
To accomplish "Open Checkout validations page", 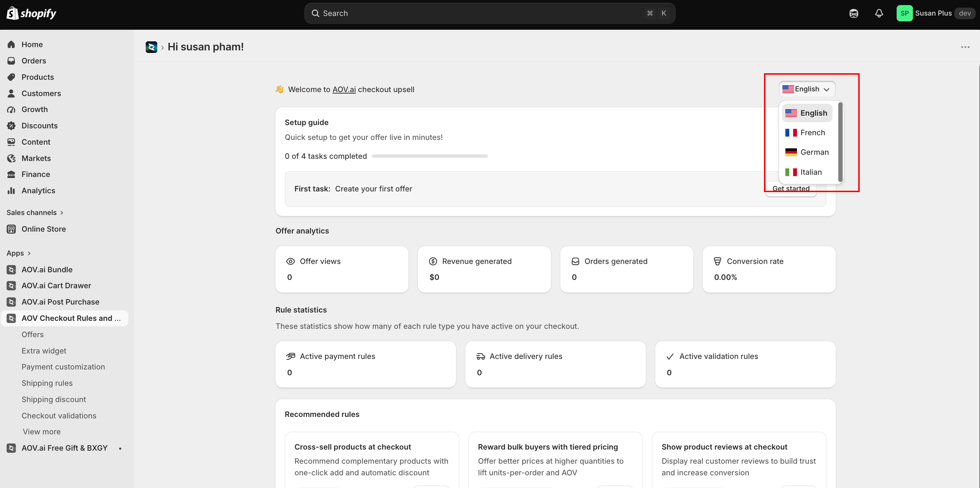I will point(59,416).
